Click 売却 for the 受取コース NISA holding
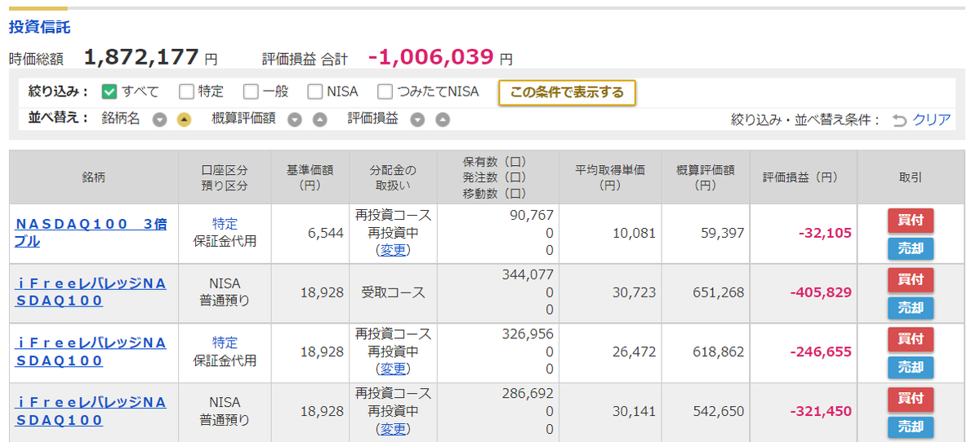The width and height of the screenshot is (980, 442). 911,308
